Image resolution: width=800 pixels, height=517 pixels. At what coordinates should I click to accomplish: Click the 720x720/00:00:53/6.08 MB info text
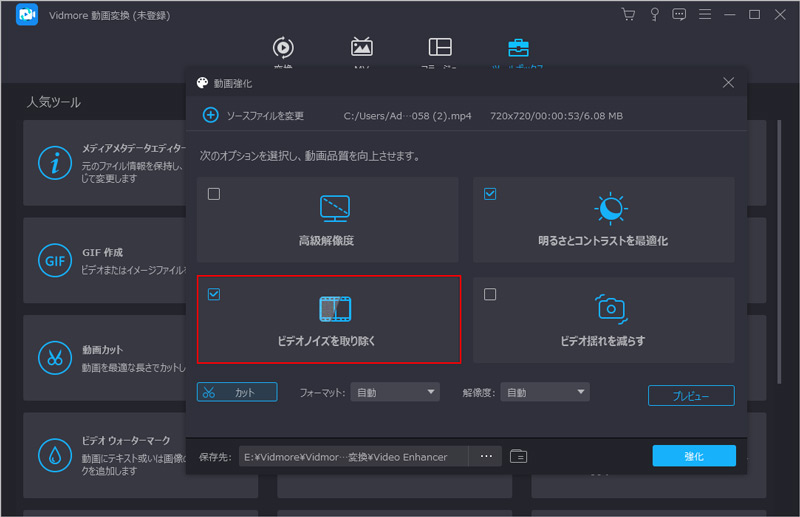(557, 116)
